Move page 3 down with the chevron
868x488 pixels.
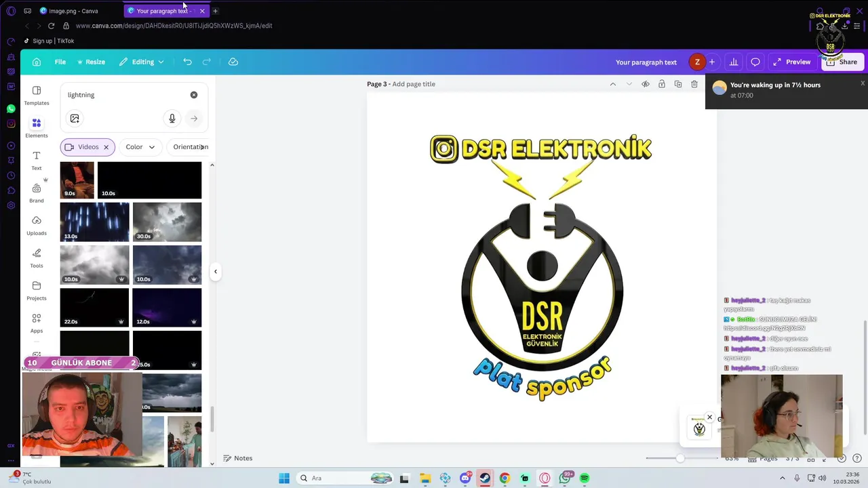click(x=629, y=84)
